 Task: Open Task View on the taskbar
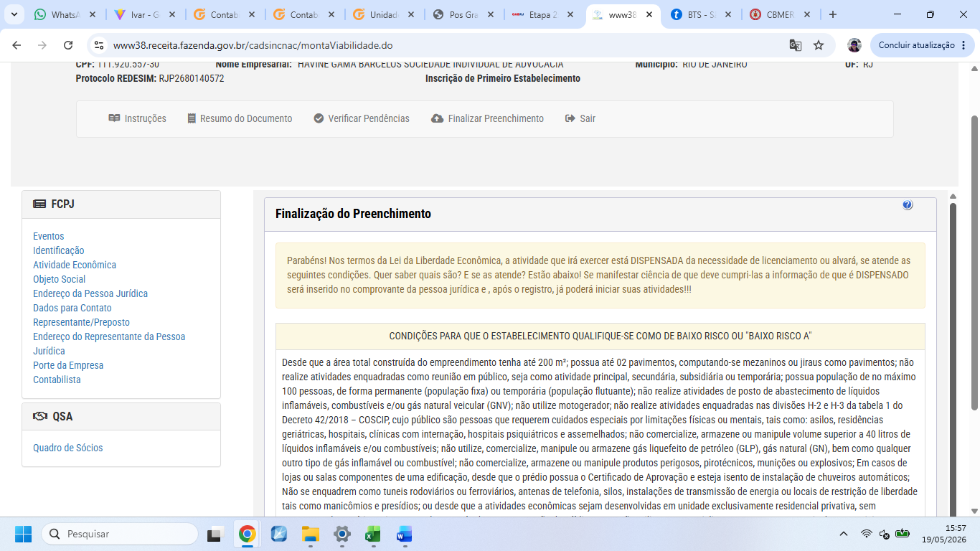tap(215, 534)
